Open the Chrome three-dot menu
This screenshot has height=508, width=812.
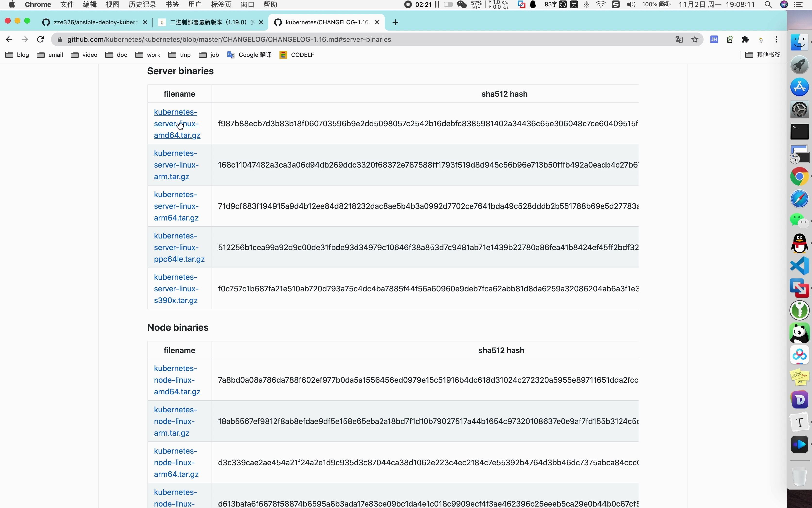click(x=776, y=39)
